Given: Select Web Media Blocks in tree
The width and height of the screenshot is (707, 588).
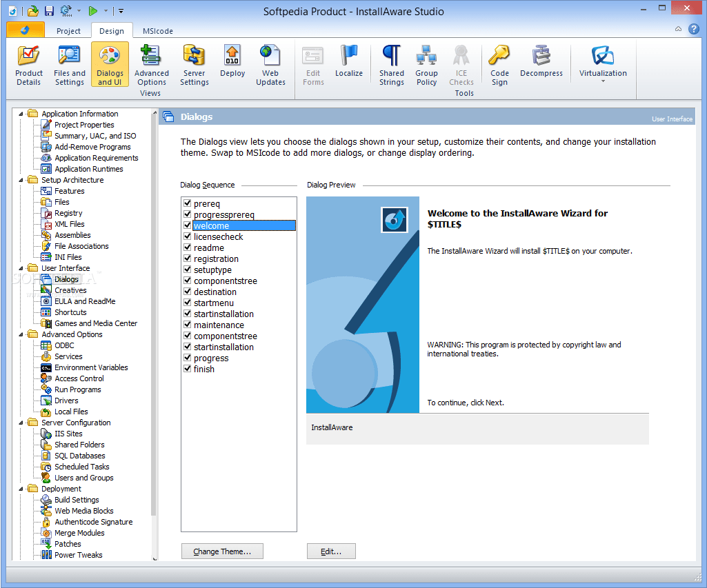Looking at the screenshot, I should click(84, 511).
